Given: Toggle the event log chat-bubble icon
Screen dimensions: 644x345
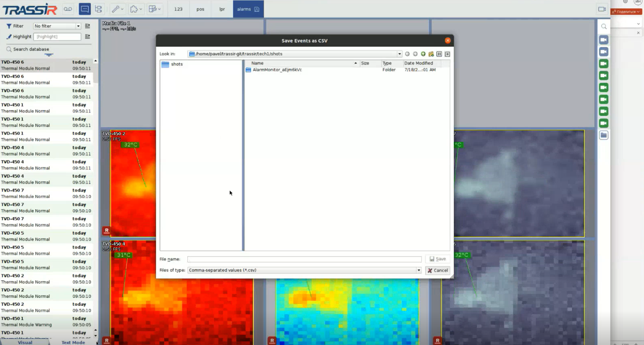Looking at the screenshot, I should (x=84, y=9).
